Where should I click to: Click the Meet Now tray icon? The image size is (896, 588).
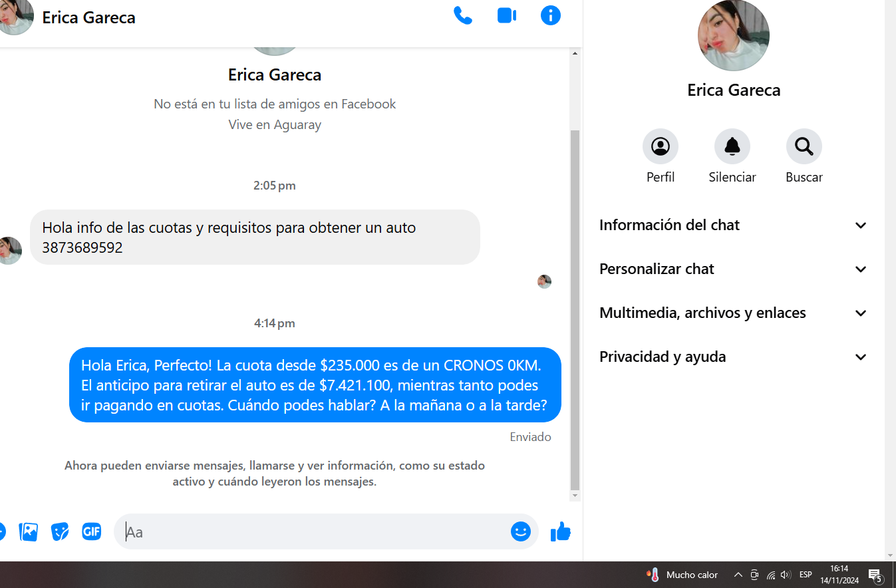point(754,575)
